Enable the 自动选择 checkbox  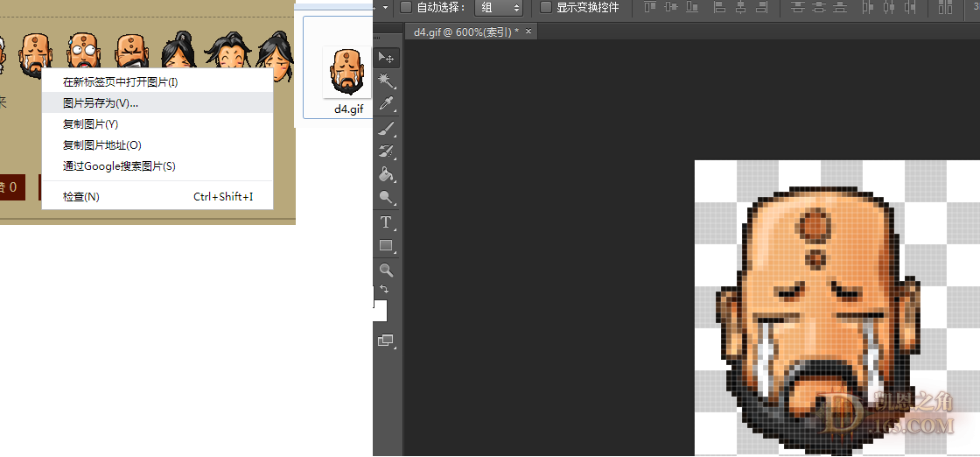tap(406, 8)
